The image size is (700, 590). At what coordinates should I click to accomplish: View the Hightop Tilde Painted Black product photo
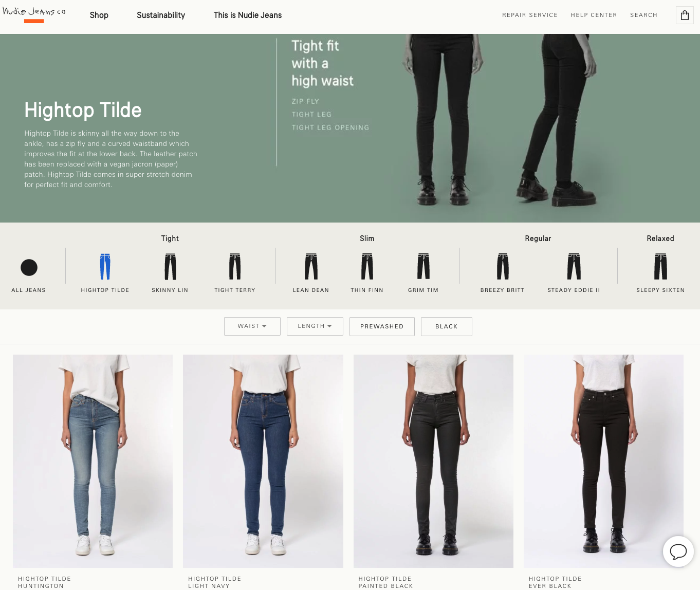[433, 460]
